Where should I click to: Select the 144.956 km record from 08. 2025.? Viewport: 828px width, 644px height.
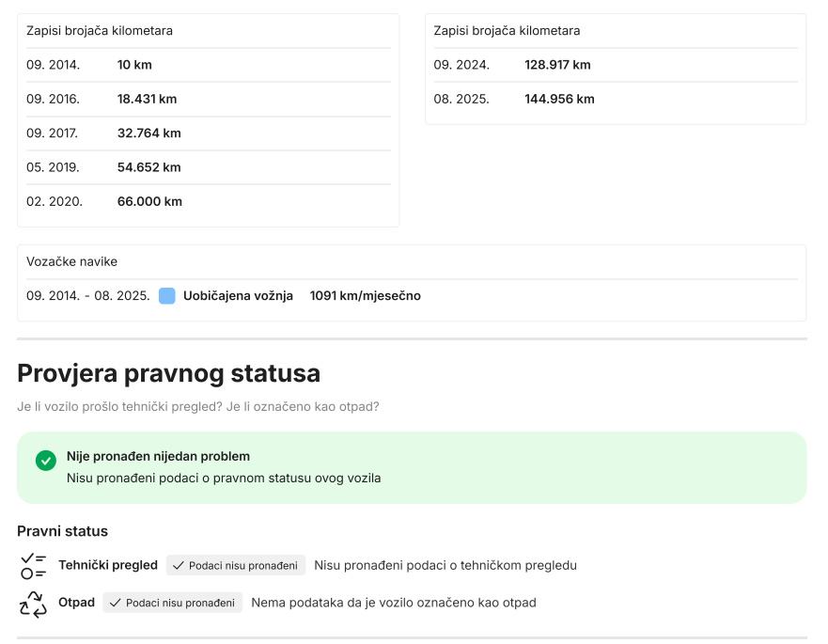pyautogui.click(x=559, y=99)
